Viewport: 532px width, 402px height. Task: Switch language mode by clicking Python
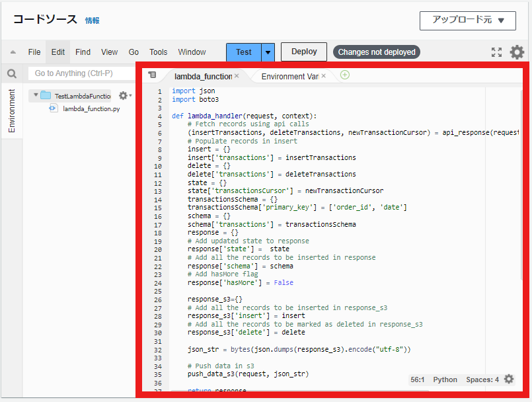coord(445,380)
